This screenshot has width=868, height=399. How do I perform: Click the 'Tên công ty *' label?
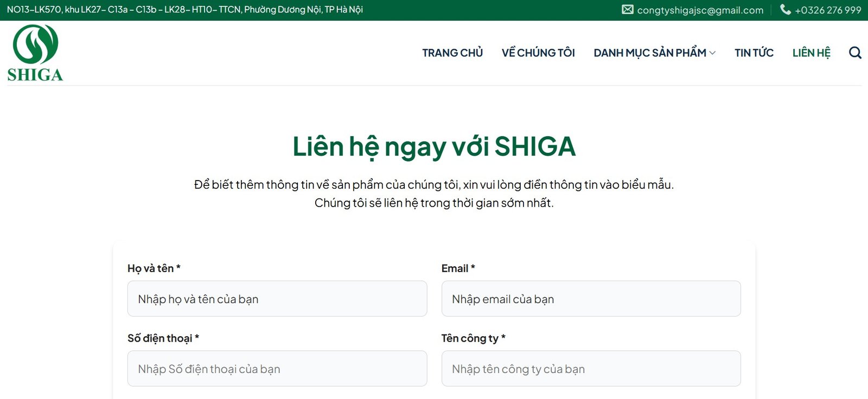[x=473, y=338]
